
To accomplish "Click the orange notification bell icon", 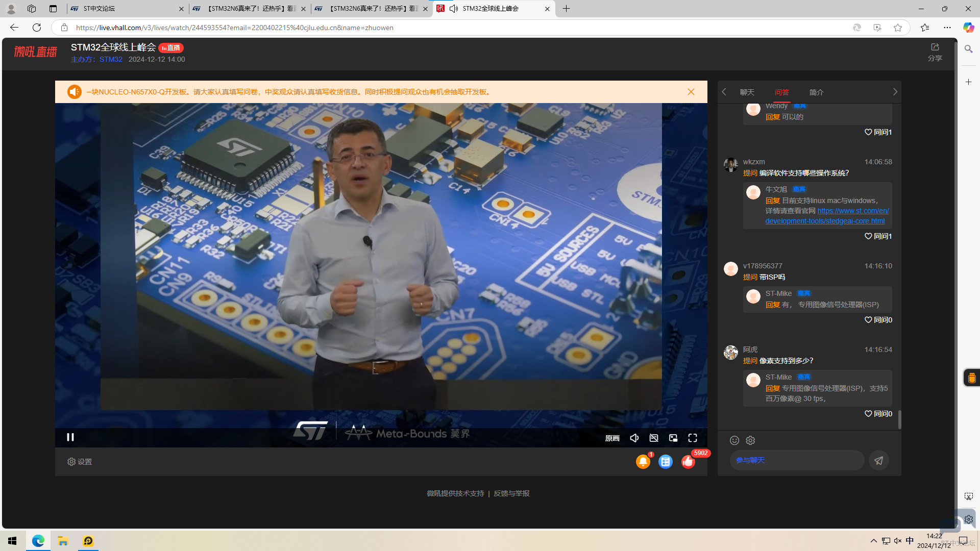I will (x=643, y=461).
